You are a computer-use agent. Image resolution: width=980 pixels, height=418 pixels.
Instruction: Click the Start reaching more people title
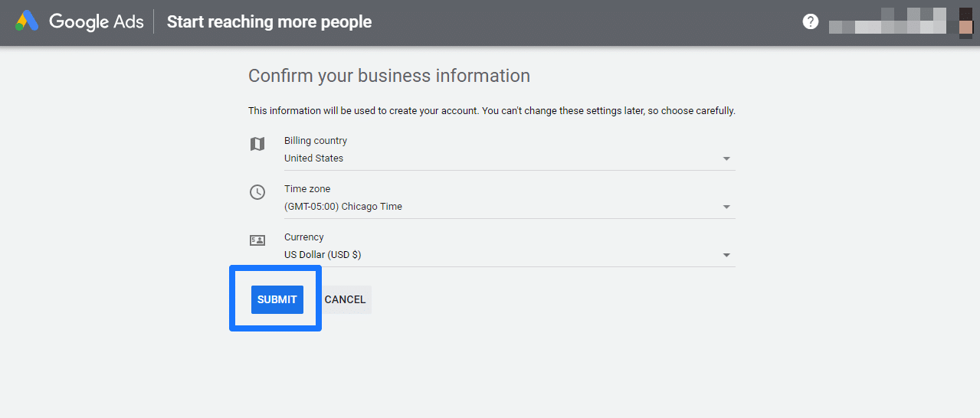coord(269,21)
